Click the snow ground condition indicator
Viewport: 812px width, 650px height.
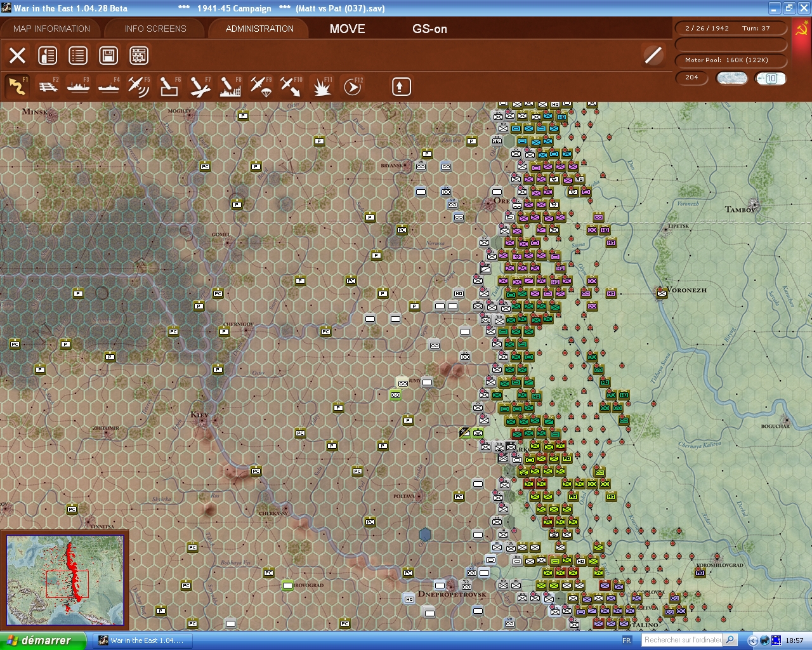point(731,78)
